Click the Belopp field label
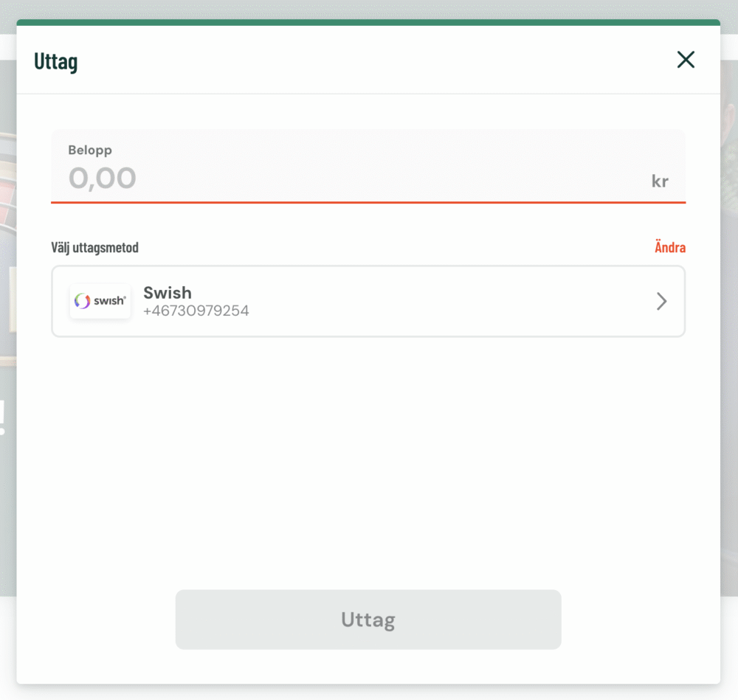The image size is (738, 700). click(90, 150)
